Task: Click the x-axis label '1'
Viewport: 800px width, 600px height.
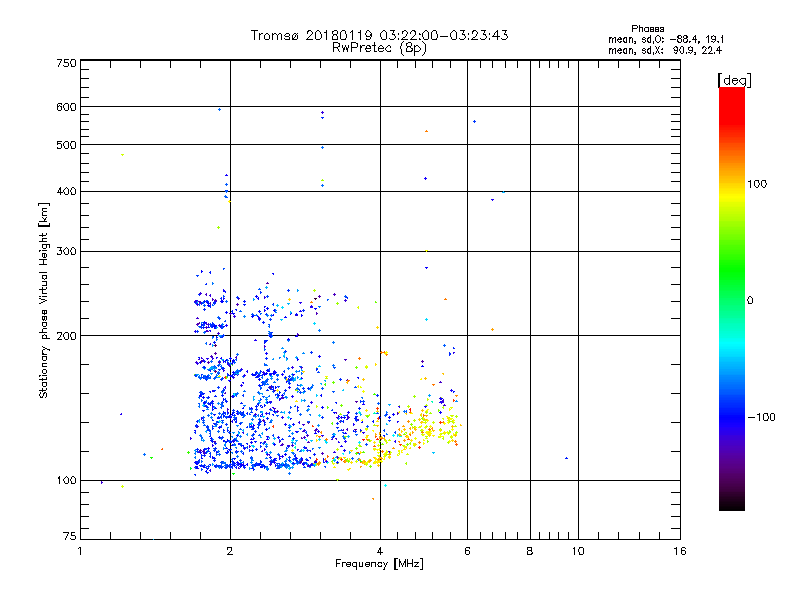Action: click(x=80, y=551)
